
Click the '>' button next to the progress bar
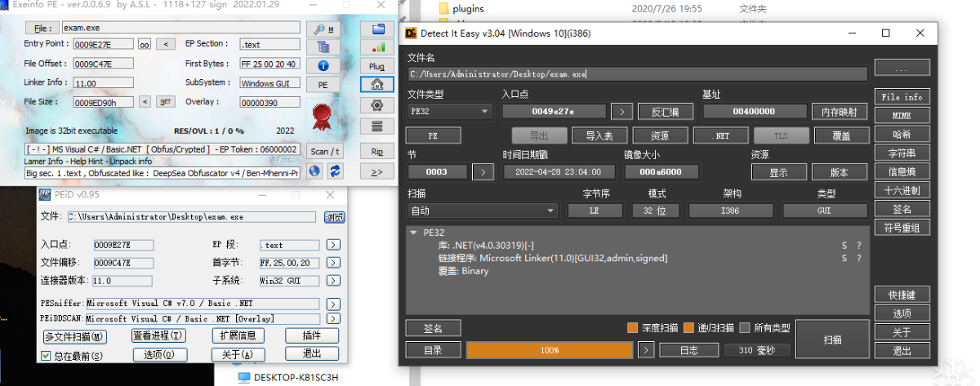coord(646,350)
